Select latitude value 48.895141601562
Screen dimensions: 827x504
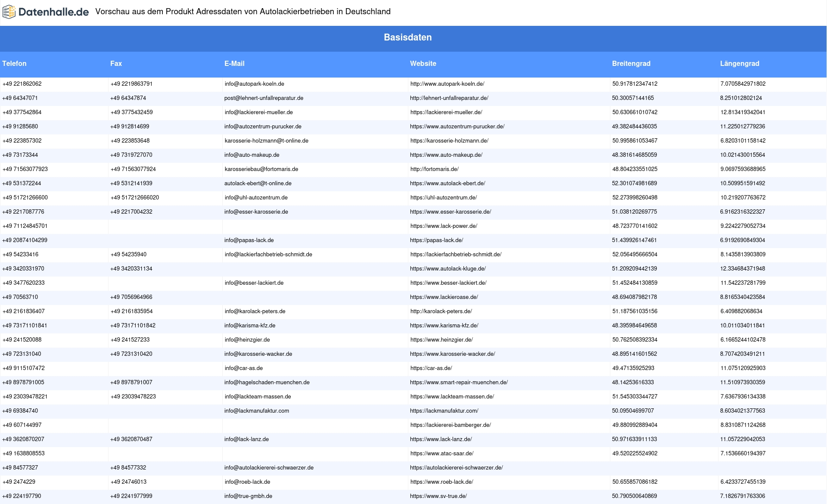634,354
